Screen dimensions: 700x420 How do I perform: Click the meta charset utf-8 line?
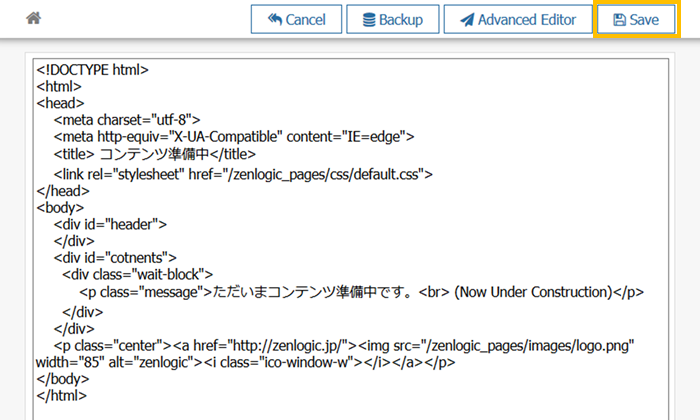point(128,120)
